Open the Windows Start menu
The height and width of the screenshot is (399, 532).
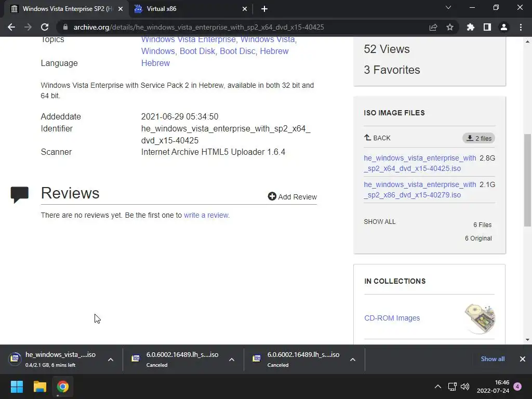17,387
